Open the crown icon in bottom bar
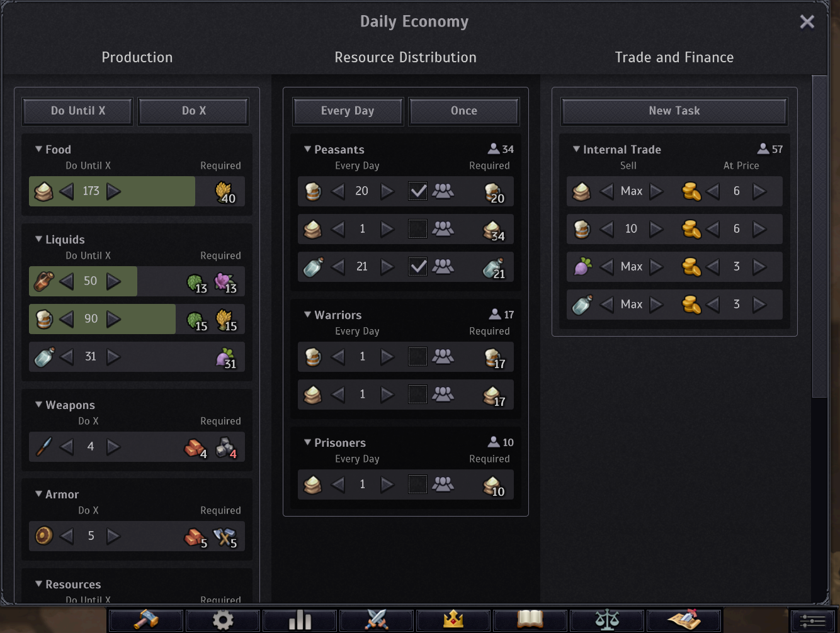Screen dimensions: 840x633 tap(453, 620)
